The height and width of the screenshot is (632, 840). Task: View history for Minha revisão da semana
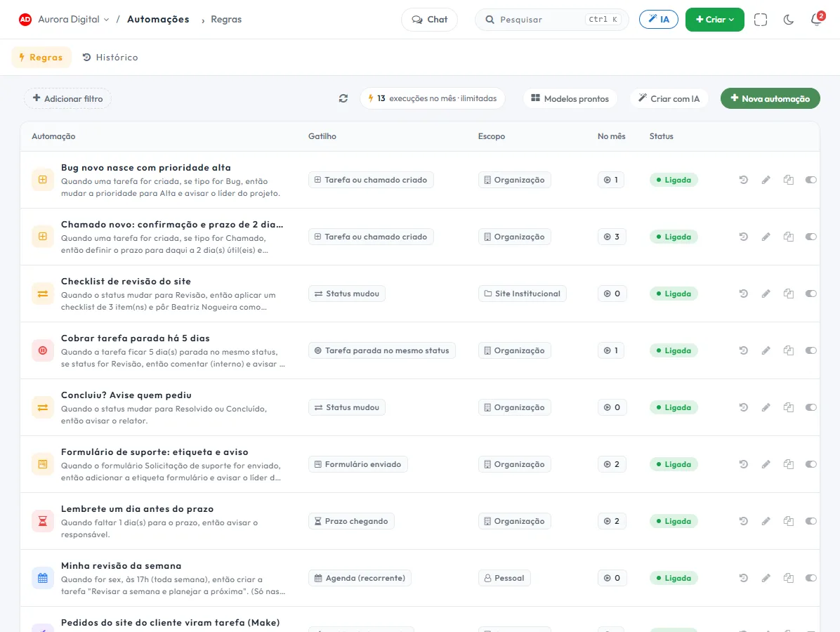743,578
